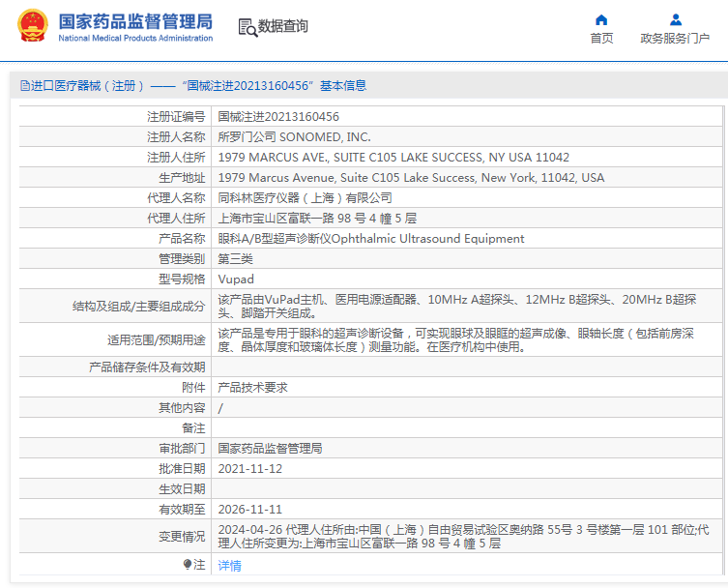Screen dimensions: 728x588
Task: Click 附件 row label
Action: [193, 388]
